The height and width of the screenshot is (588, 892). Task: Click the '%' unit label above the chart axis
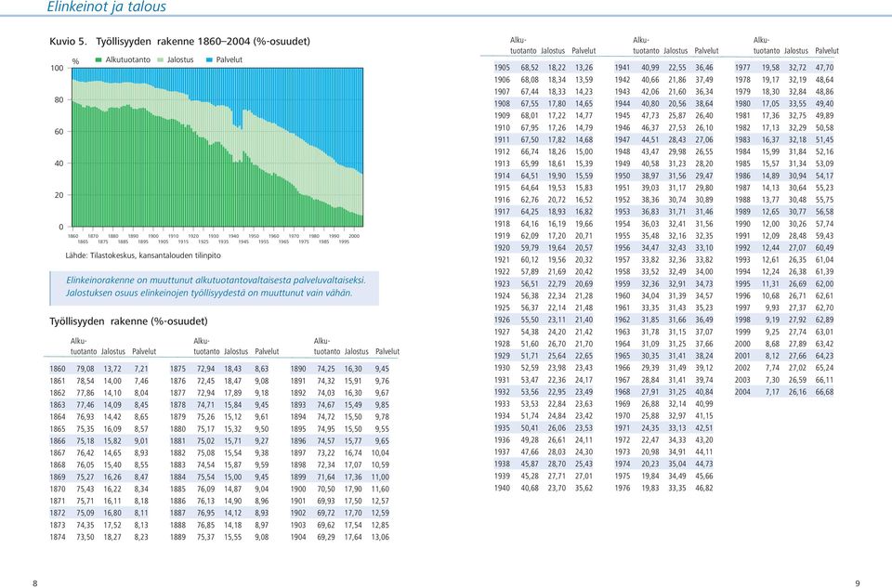[x=75, y=61]
